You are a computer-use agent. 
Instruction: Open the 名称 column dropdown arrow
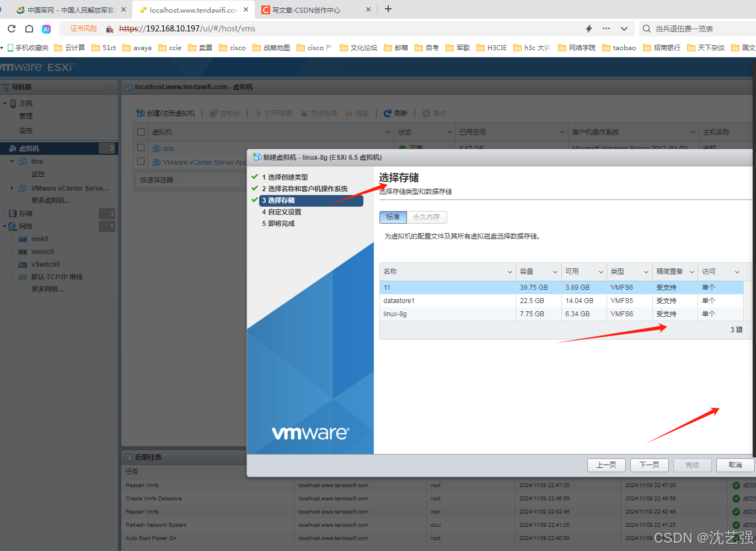pos(510,272)
